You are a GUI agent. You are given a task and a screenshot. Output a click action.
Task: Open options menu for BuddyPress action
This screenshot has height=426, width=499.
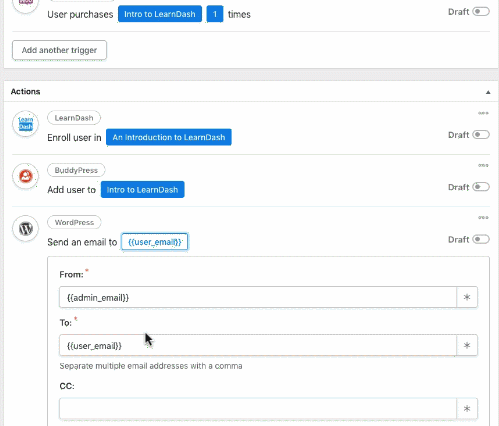[483, 165]
